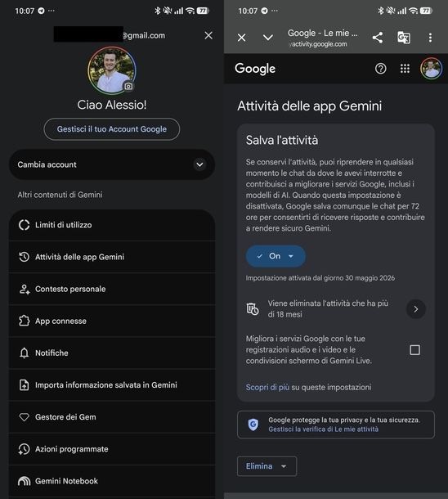
Task: Tap the Bluetooth icon in left status bar
Action: click(157, 11)
